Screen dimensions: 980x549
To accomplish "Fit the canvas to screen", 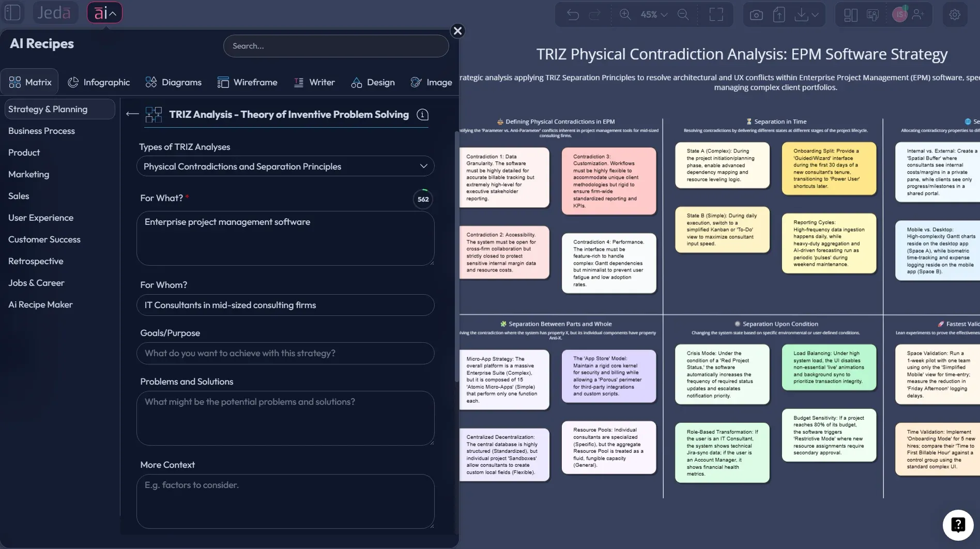I will [716, 14].
